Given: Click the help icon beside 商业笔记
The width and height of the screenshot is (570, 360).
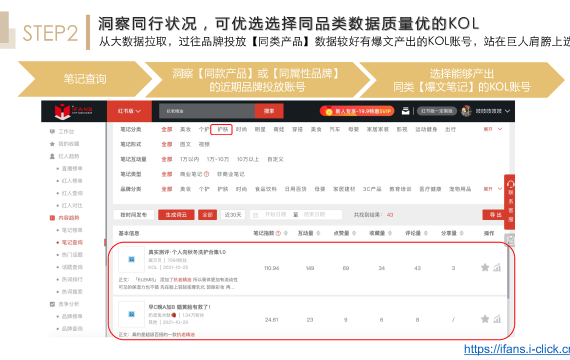Looking at the screenshot, I should 206,174.
